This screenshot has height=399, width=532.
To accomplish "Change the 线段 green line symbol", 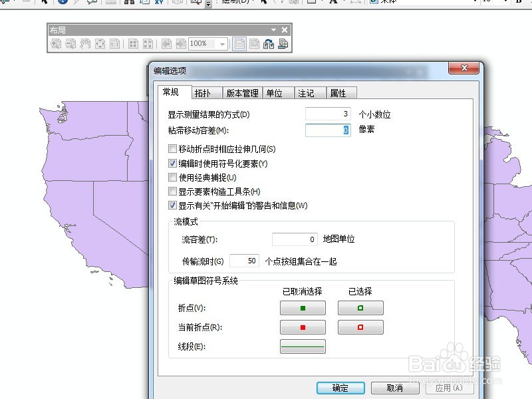I will 303,346.
